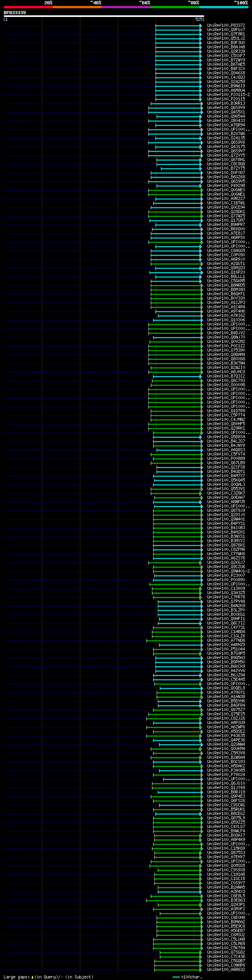Image resolution: width=252 pixels, height=980 pixels.
Task: Select hit label UniRef100_C5P7T4
Action: 226,415
